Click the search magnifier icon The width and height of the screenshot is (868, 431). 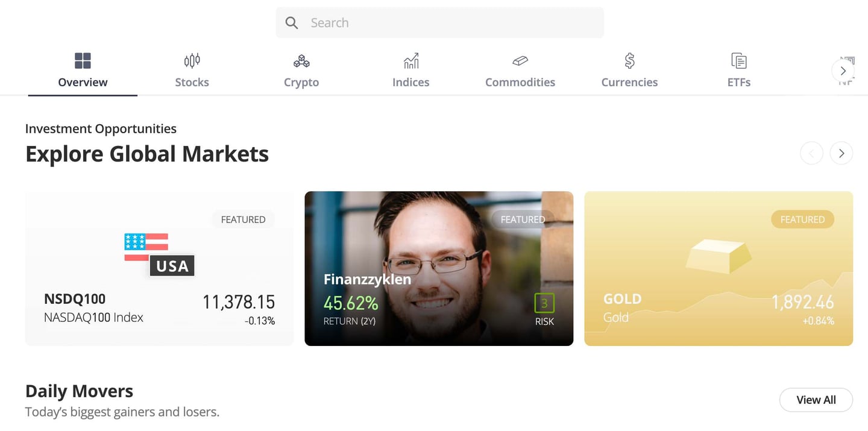coord(291,22)
